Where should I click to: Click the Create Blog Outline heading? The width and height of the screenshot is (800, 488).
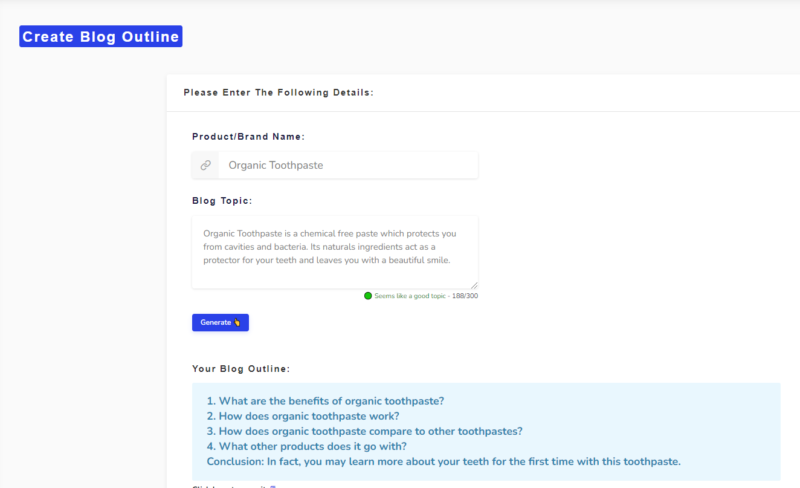tap(100, 37)
